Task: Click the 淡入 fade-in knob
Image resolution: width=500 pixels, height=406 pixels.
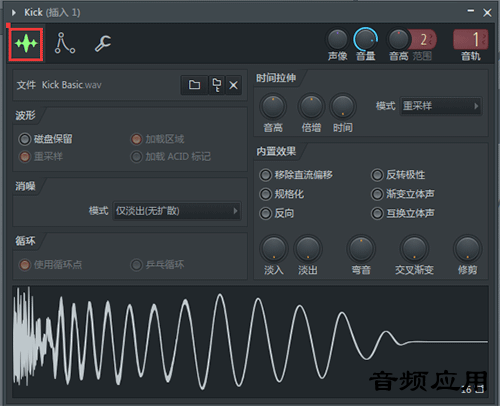Action: click(274, 249)
